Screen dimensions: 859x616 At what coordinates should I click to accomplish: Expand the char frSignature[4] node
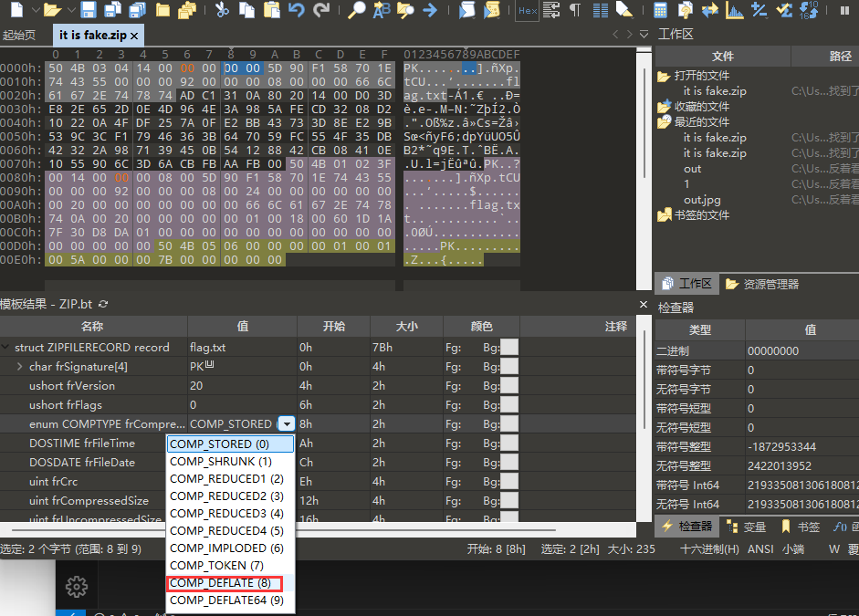tap(20, 366)
